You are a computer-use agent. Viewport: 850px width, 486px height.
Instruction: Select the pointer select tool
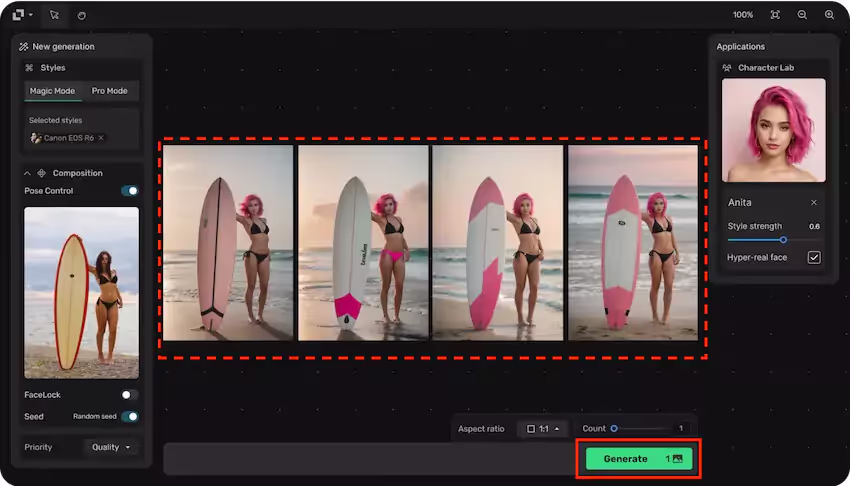54,15
